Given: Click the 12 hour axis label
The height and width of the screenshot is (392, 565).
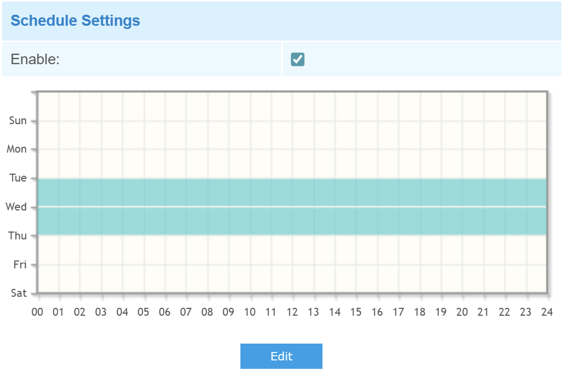Looking at the screenshot, I should 292,313.
